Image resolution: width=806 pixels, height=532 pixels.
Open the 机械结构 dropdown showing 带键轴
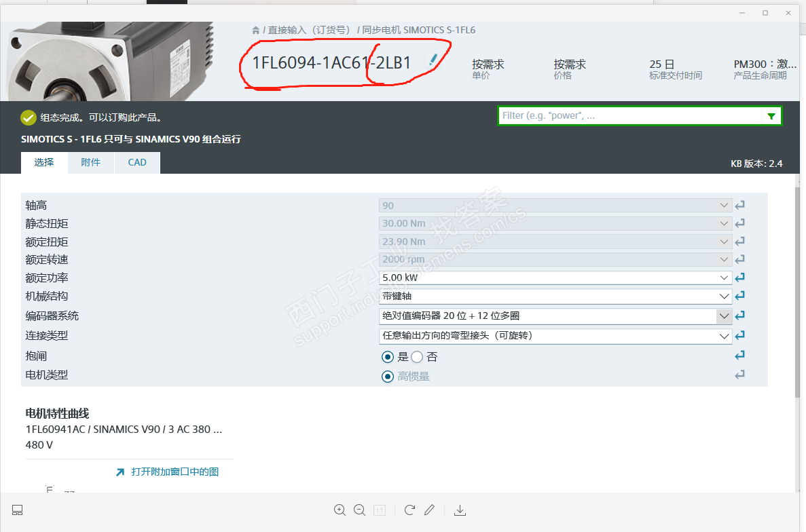pos(555,297)
